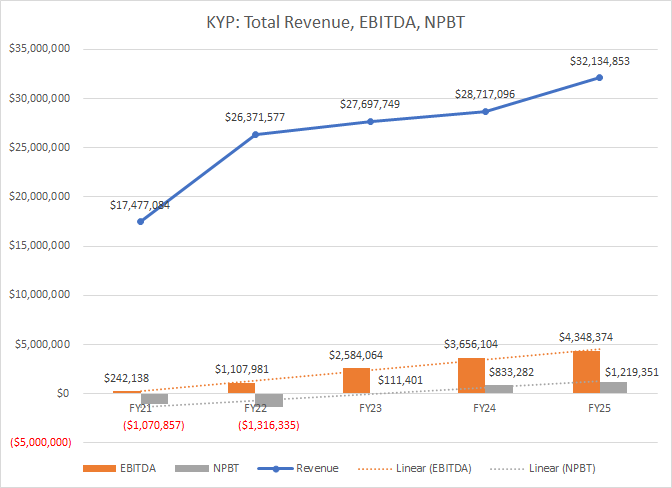Click the orange FY23 EBITDA bar
The image size is (672, 488).
pos(356,380)
